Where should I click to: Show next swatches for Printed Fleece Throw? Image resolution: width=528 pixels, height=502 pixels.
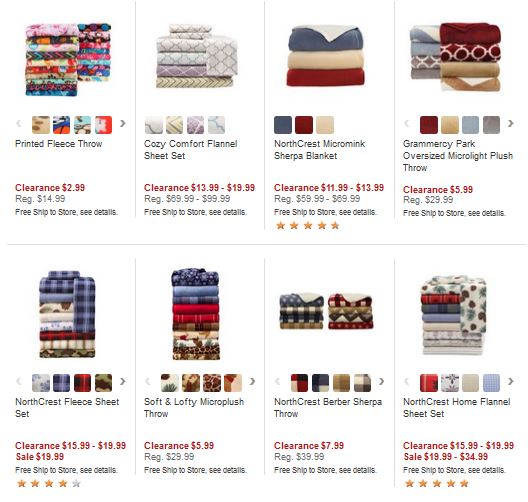click(123, 124)
